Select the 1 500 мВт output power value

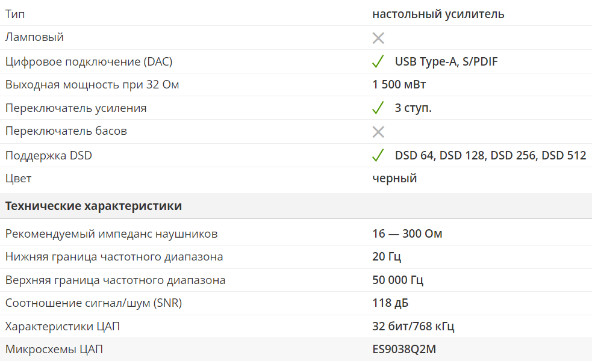point(399,84)
